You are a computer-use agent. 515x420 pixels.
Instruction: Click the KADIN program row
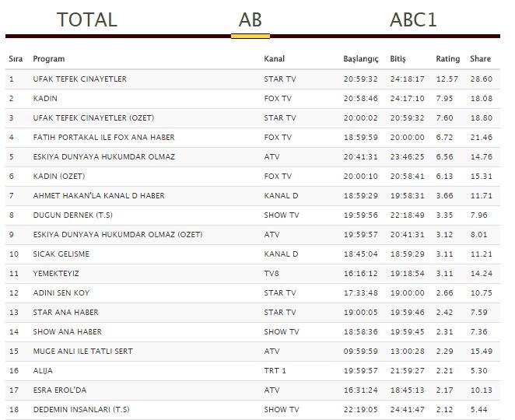(x=45, y=99)
